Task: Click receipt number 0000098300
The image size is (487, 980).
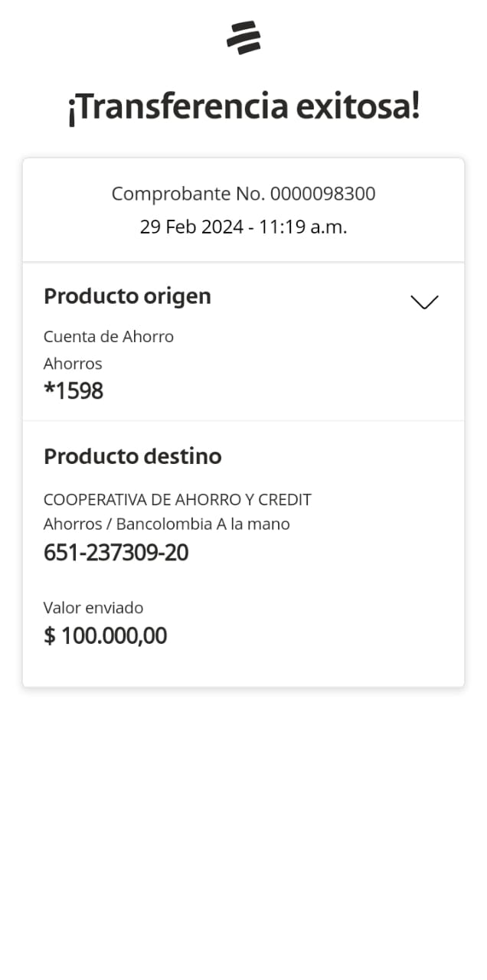Action: 322,194
